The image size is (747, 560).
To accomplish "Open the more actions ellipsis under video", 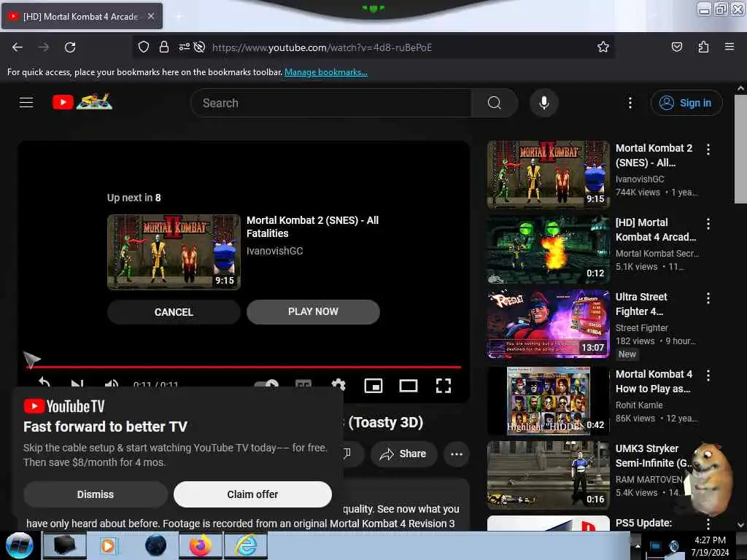I will pyautogui.click(x=457, y=454).
